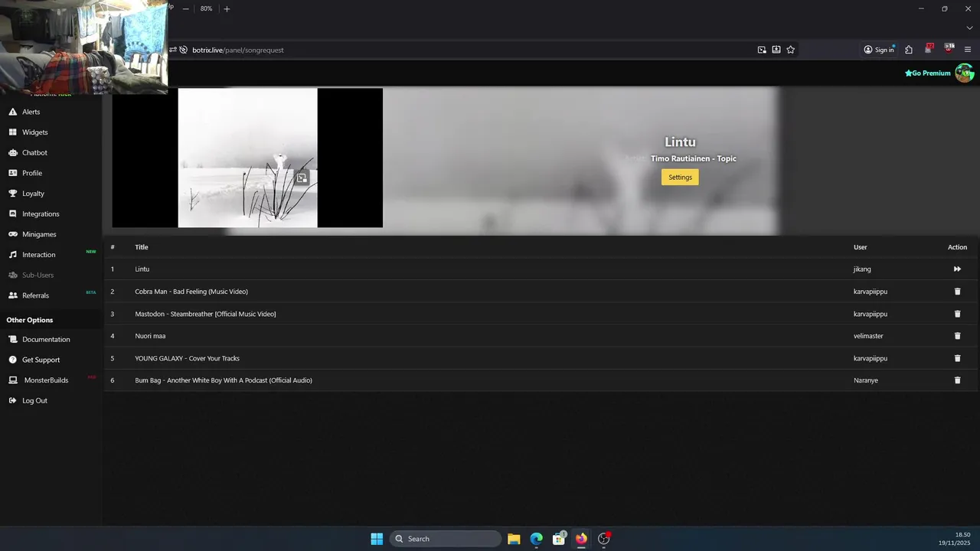Click the zoom out minus button

coord(185,8)
